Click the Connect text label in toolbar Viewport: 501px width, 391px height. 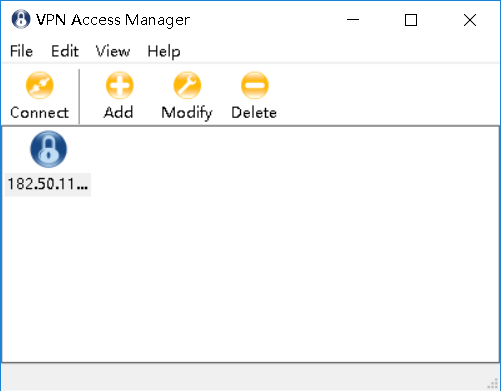click(x=39, y=113)
